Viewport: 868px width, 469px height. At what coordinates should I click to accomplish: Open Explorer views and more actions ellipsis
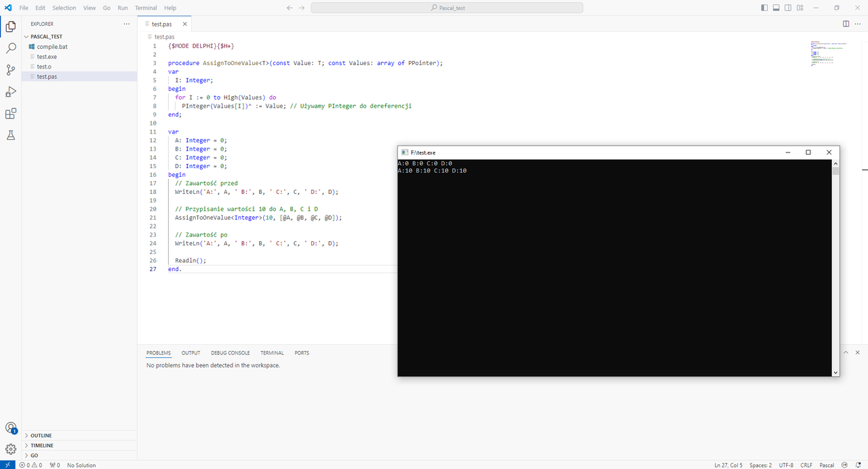[126, 24]
